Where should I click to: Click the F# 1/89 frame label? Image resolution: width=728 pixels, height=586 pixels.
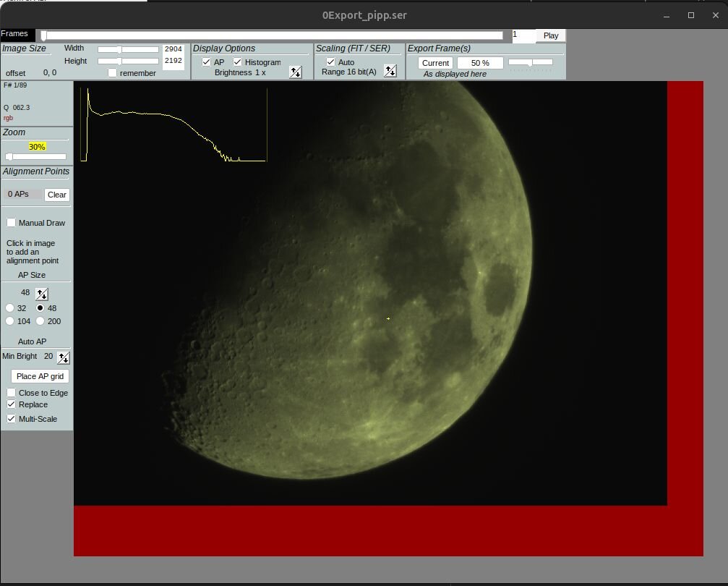[15, 85]
